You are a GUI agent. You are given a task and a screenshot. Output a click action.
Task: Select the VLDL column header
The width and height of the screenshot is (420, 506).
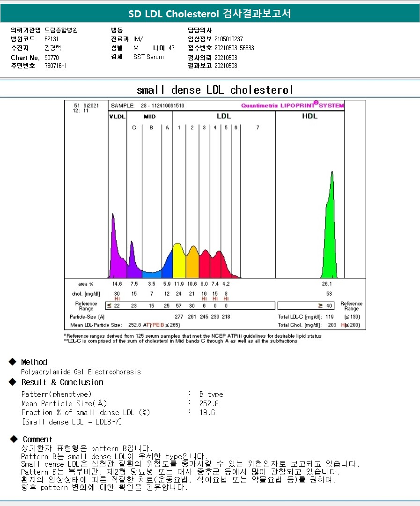tap(117, 116)
